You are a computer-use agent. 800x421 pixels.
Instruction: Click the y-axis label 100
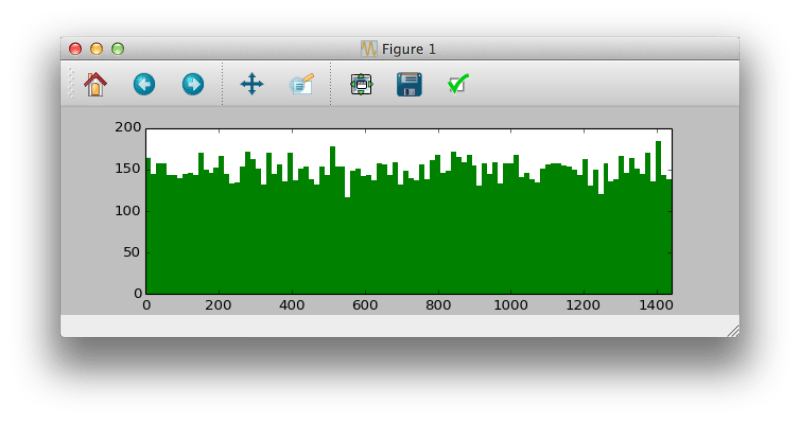(128, 211)
